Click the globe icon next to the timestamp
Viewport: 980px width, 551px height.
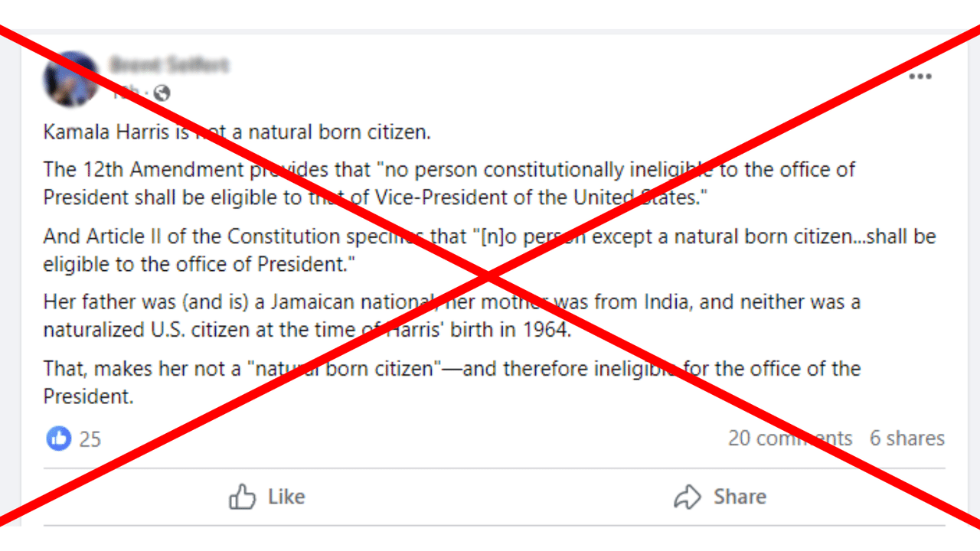(162, 93)
